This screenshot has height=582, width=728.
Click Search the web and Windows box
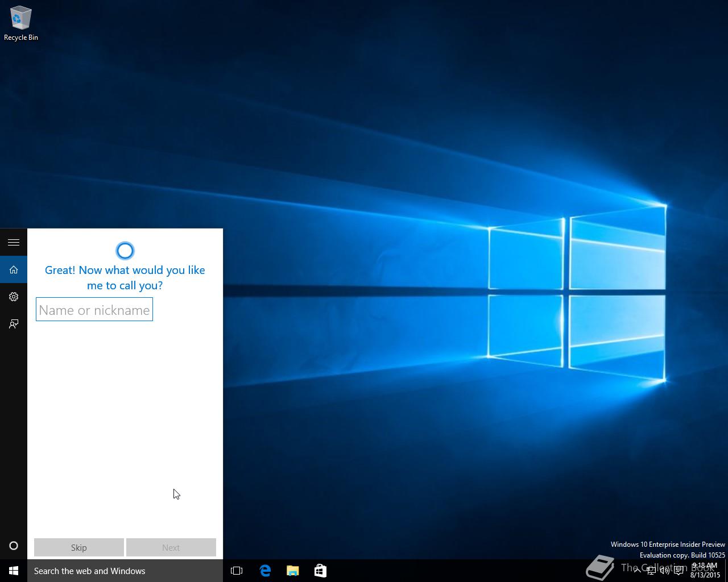pos(125,571)
